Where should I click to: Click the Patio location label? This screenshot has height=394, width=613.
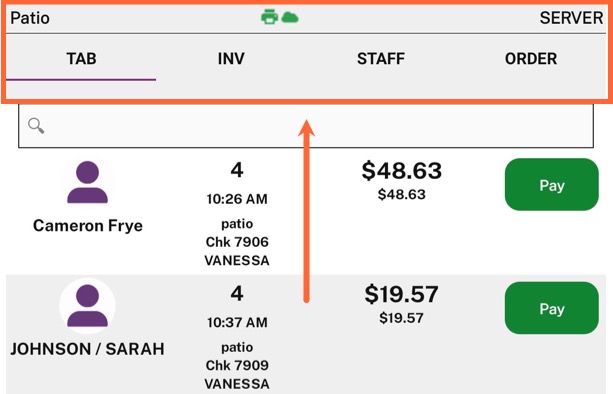click(30, 18)
